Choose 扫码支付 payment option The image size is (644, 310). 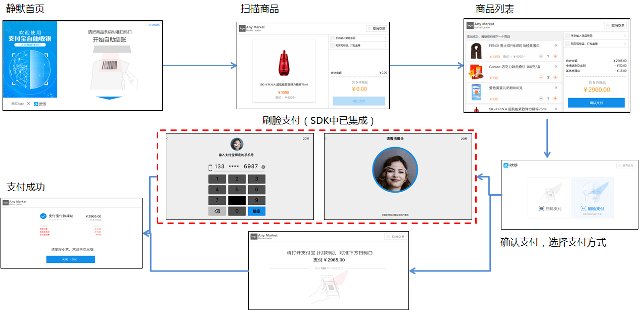click(549, 198)
